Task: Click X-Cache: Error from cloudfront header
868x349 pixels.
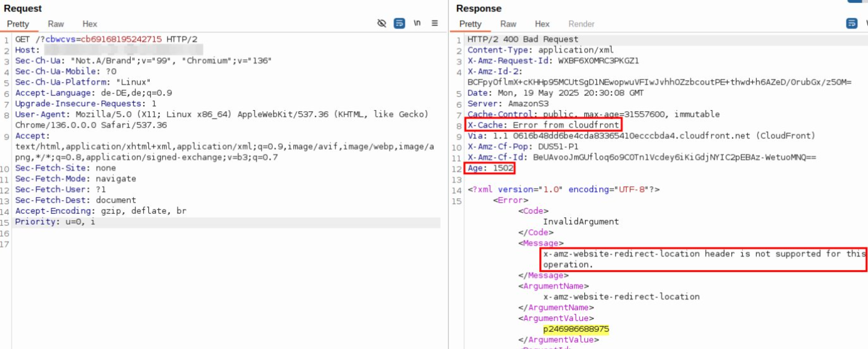Action: 543,125
